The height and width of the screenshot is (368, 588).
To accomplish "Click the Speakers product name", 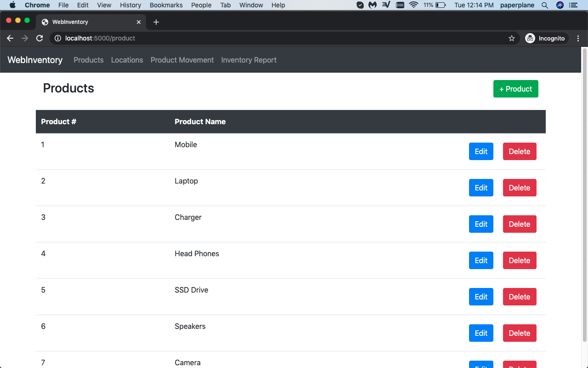I will point(190,326).
